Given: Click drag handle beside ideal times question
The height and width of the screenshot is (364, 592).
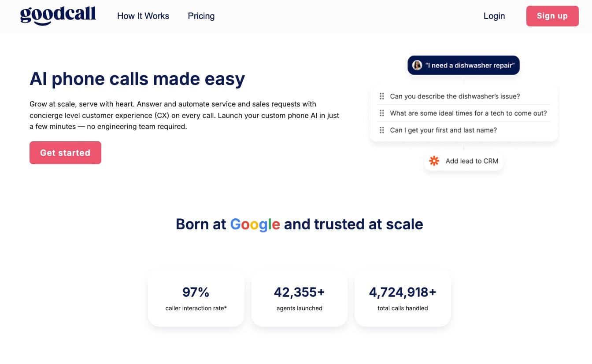Looking at the screenshot, I should click(381, 113).
